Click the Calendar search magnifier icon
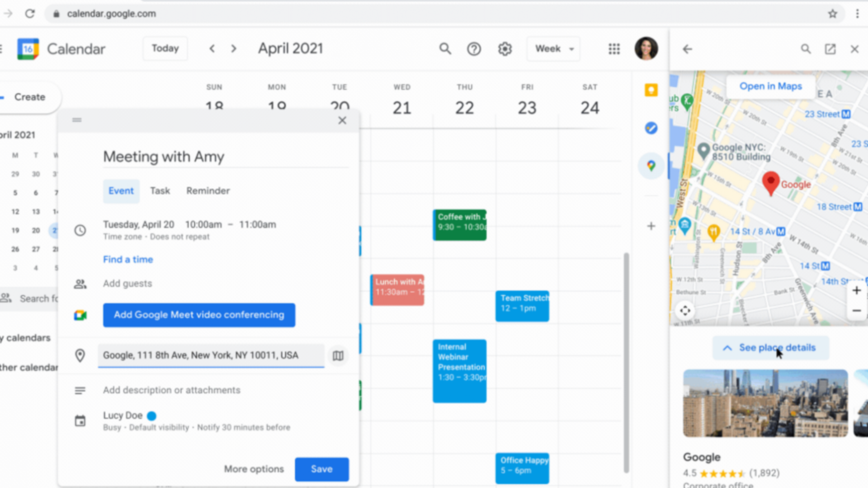Screen dimensions: 868x488 tap(445, 49)
